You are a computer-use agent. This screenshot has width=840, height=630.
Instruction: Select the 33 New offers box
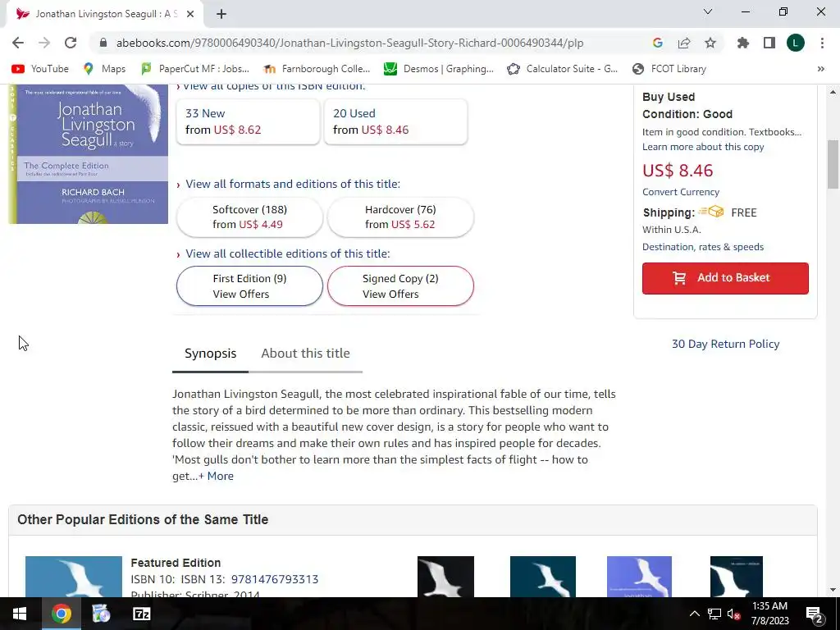248,121
